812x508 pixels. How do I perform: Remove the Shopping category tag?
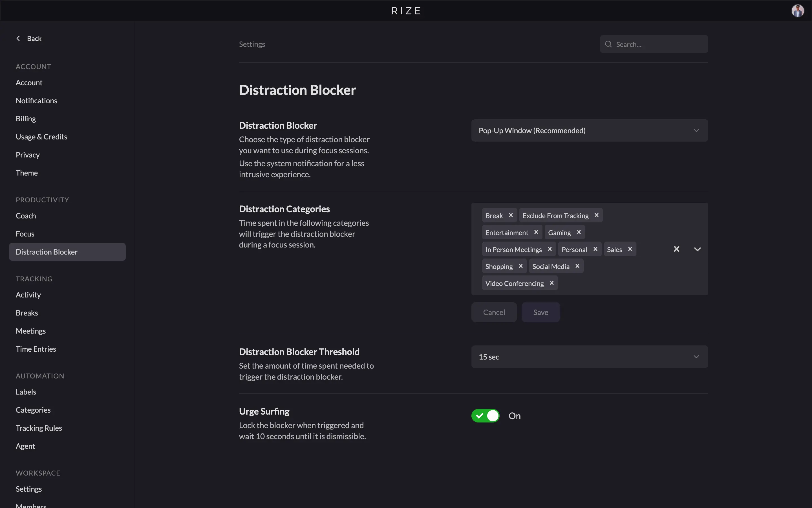coord(520,266)
